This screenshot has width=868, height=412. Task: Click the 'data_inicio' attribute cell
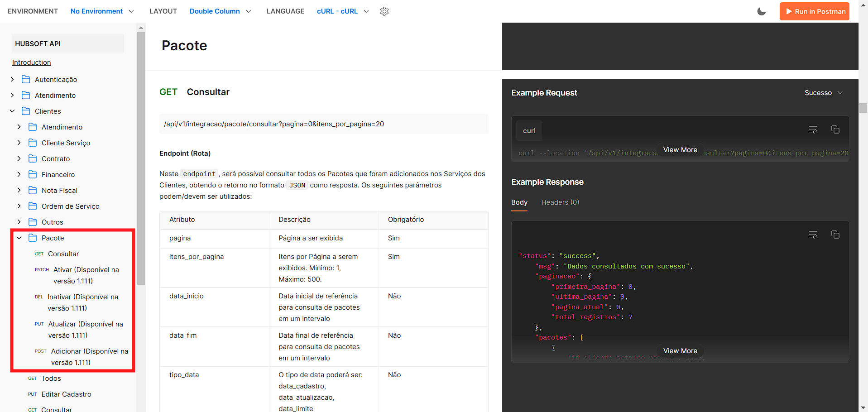click(214, 307)
